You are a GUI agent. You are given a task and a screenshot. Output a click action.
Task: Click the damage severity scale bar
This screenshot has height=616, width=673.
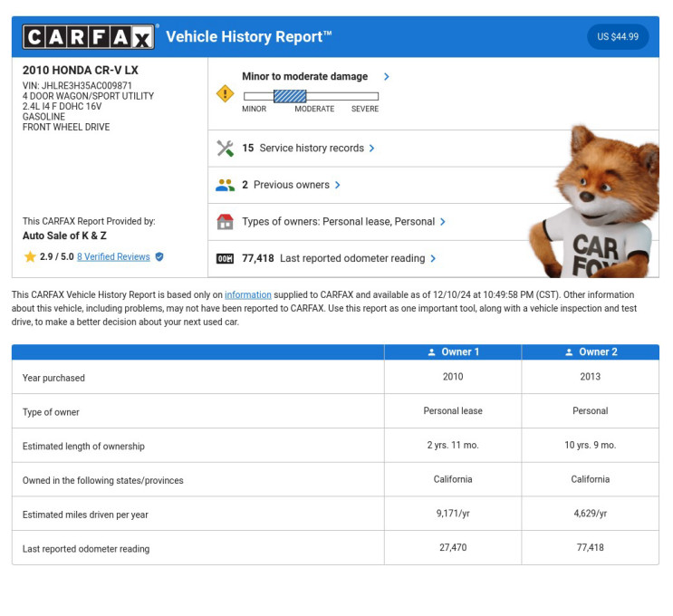click(x=311, y=95)
